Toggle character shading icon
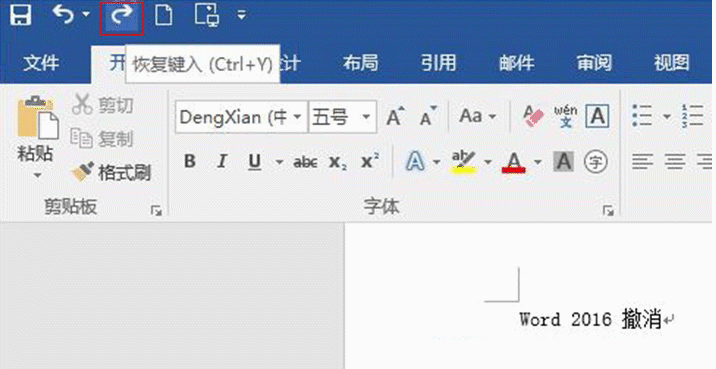Image resolution: width=716 pixels, height=369 pixels. point(563,162)
